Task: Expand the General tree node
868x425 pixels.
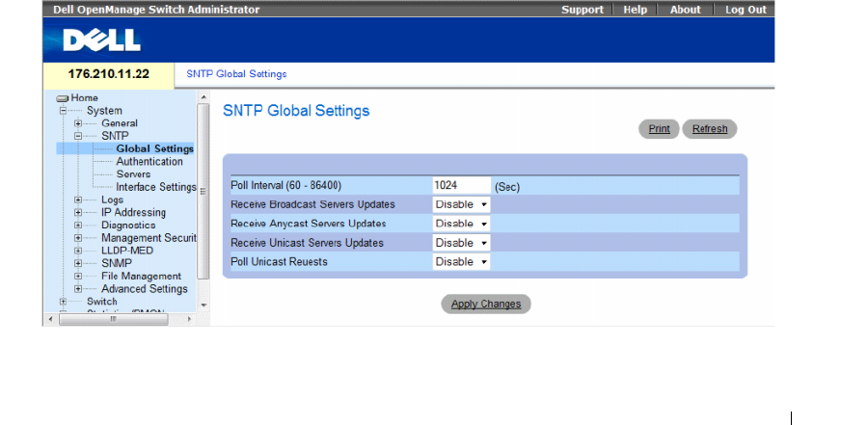Action: pyautogui.click(x=78, y=123)
